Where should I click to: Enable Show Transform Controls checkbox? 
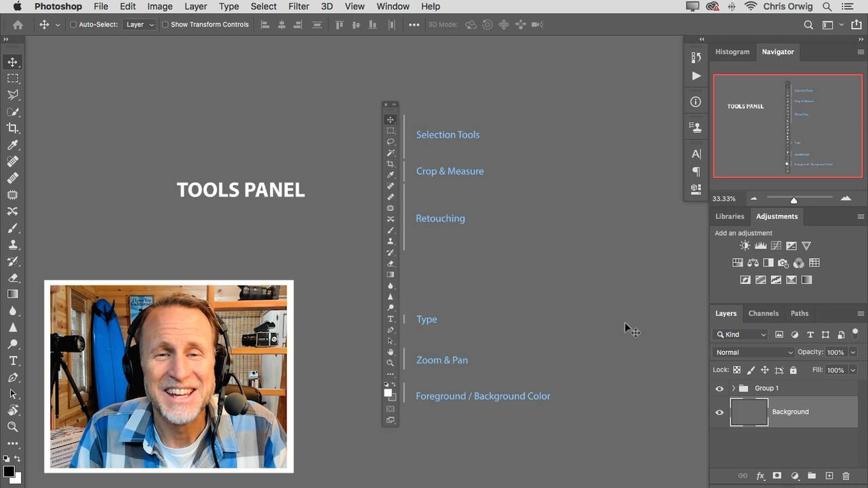(165, 24)
